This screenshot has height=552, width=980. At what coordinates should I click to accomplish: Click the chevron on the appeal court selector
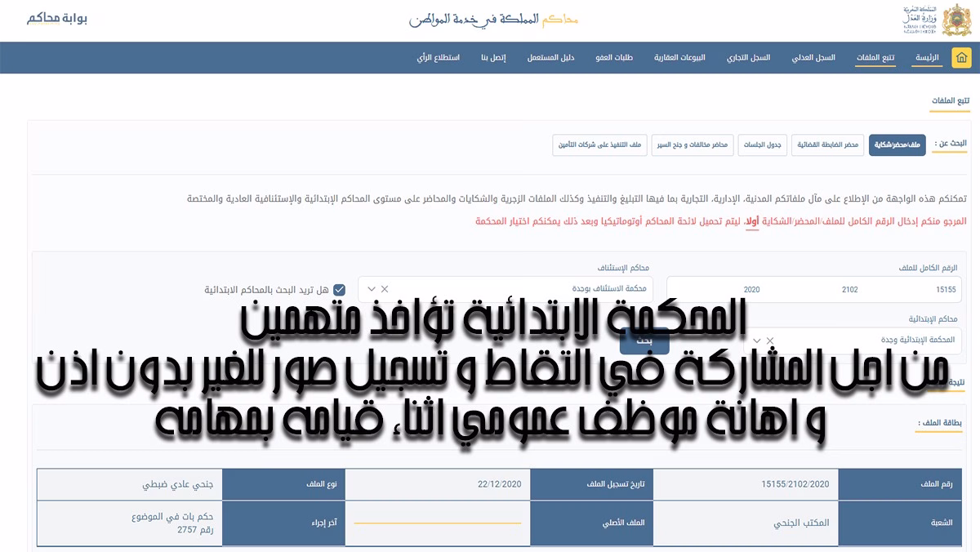tap(370, 288)
